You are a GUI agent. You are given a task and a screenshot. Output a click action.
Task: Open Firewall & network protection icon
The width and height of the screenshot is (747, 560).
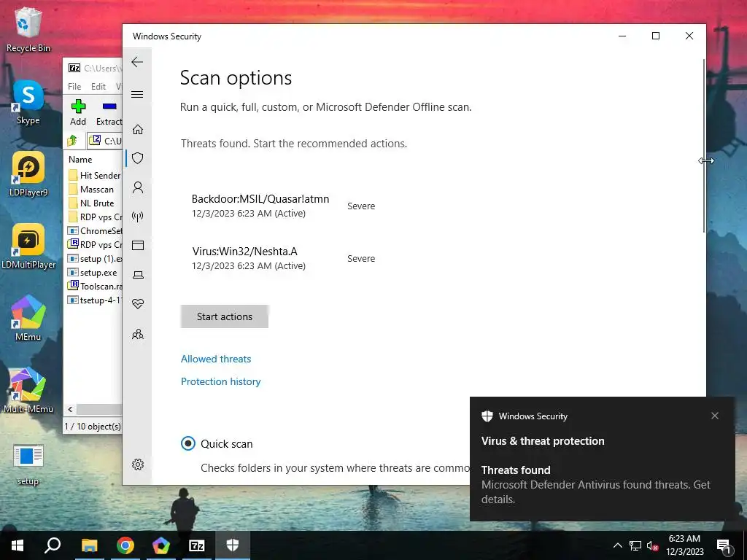(x=138, y=217)
